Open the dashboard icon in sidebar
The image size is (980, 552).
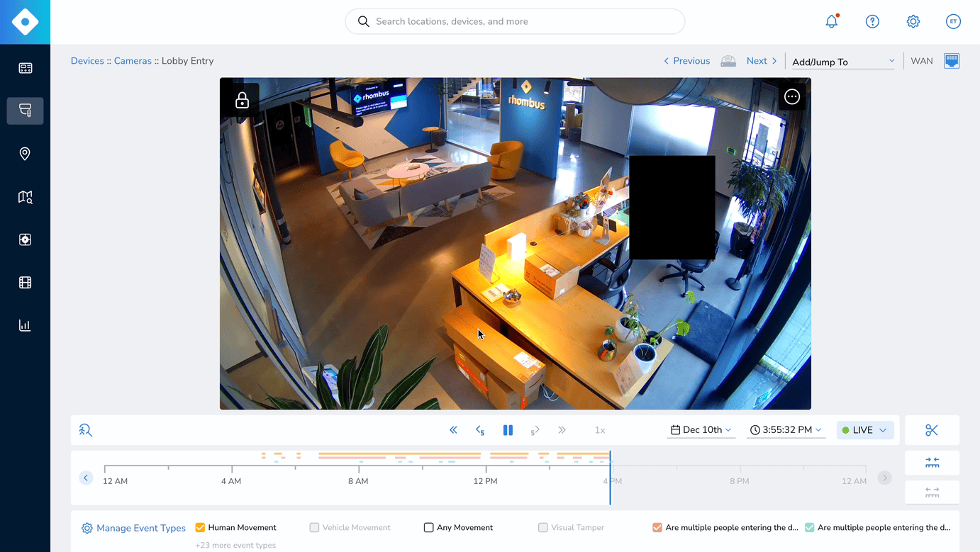click(x=25, y=68)
